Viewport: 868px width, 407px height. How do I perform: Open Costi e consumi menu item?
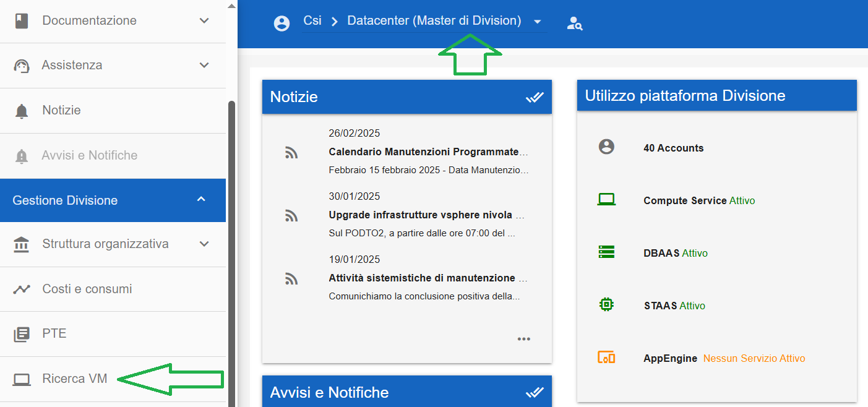tap(113, 289)
